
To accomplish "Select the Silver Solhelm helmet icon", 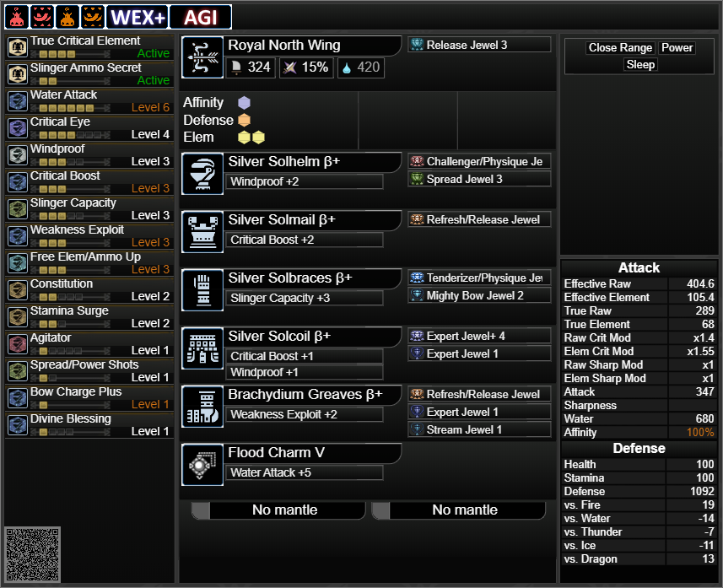I will click(202, 174).
